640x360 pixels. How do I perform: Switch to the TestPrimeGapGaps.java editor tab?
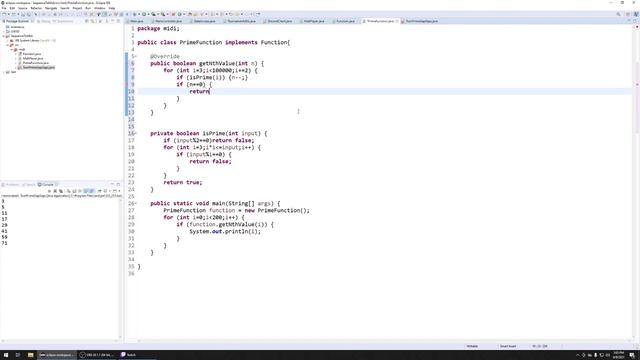coord(420,21)
